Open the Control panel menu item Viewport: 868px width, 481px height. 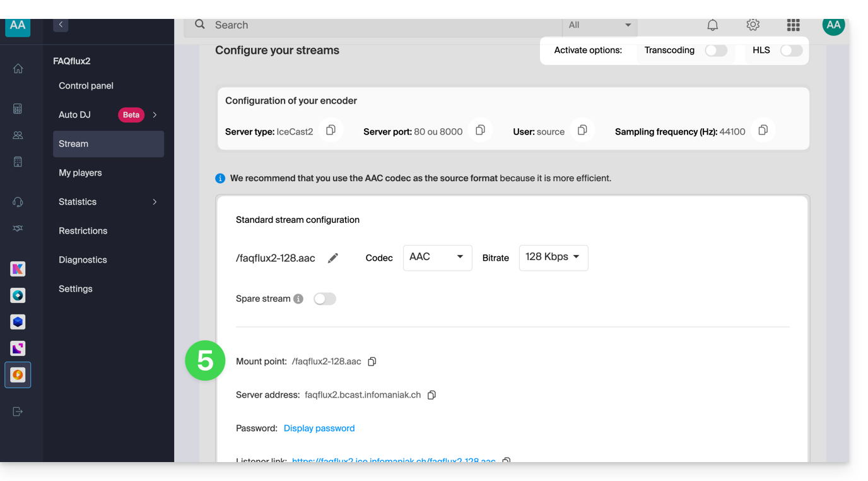pos(86,86)
